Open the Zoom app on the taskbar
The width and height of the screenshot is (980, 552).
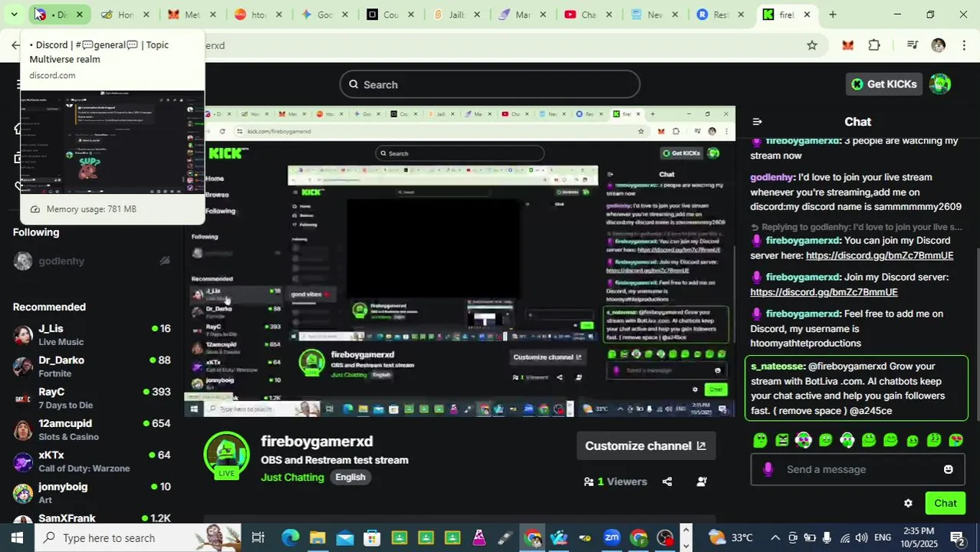point(612,537)
